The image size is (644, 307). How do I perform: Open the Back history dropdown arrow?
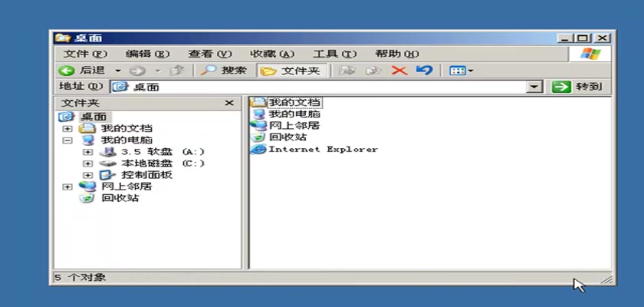tap(118, 71)
